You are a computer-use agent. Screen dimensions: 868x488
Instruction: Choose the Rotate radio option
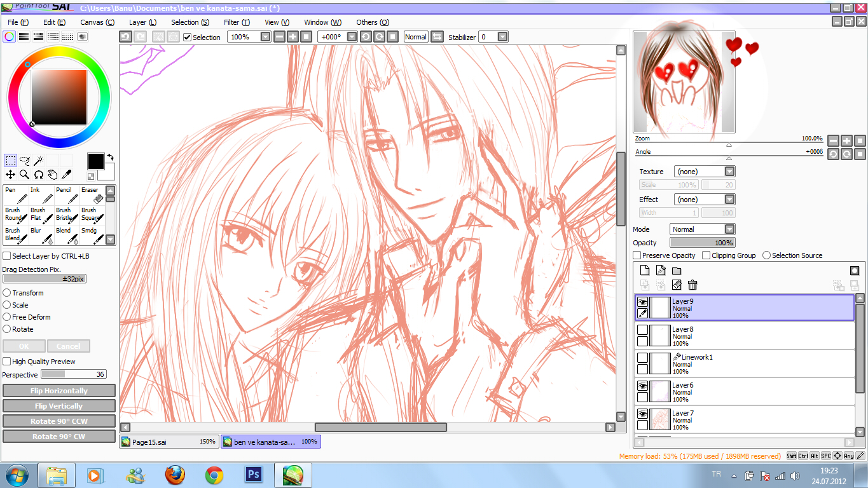[6, 329]
